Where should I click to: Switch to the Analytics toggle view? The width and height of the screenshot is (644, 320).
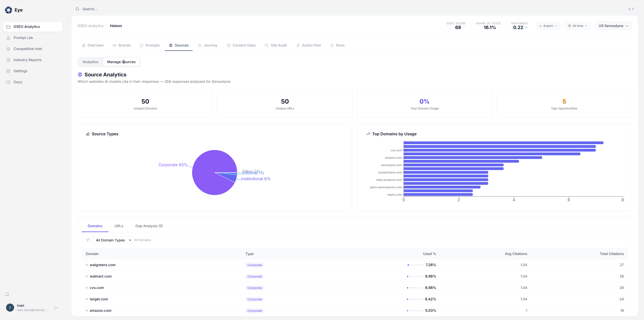pos(90,62)
